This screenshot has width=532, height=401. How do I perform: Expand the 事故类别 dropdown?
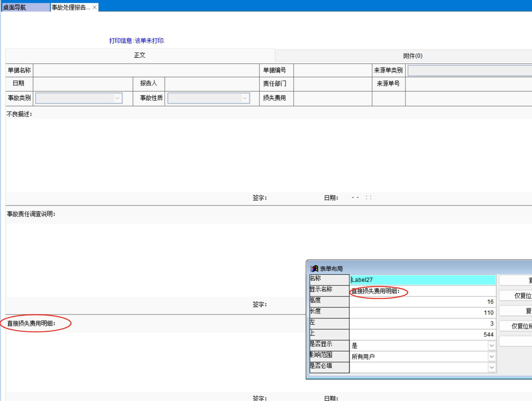117,98
